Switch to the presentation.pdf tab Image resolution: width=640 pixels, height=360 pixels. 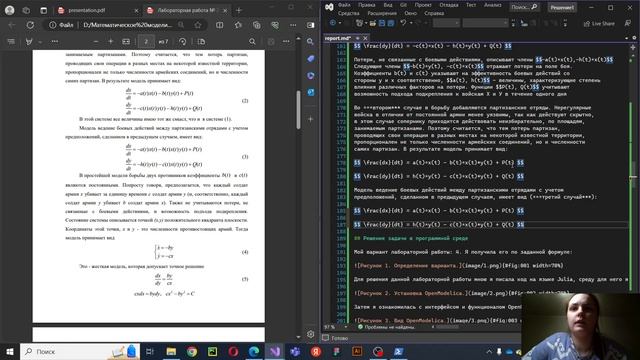coord(87,10)
